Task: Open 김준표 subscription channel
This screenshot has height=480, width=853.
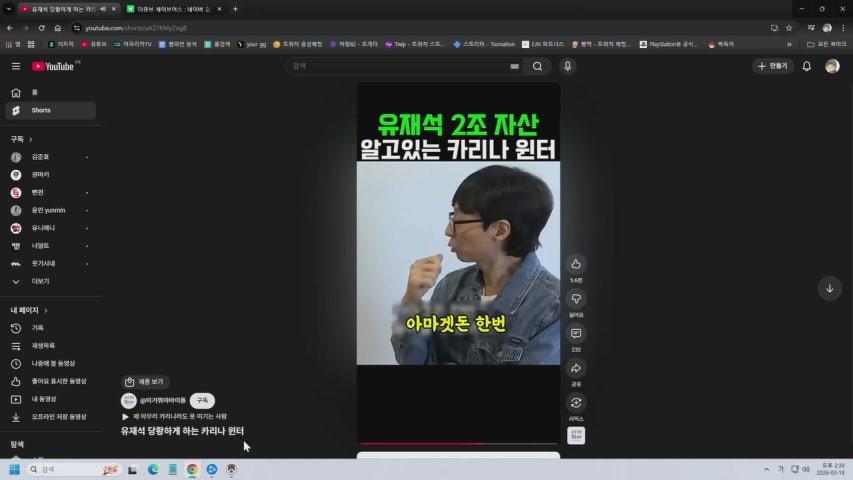Action: pyautogui.click(x=51, y=157)
